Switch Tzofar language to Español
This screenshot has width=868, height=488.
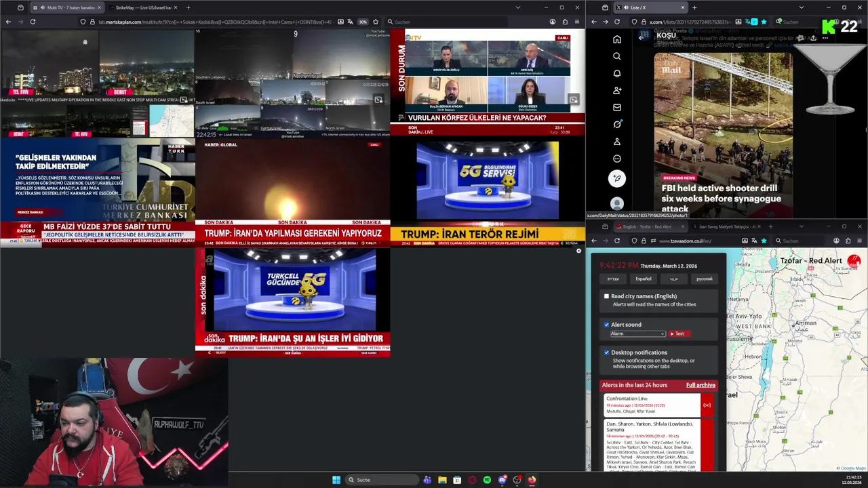tap(644, 279)
